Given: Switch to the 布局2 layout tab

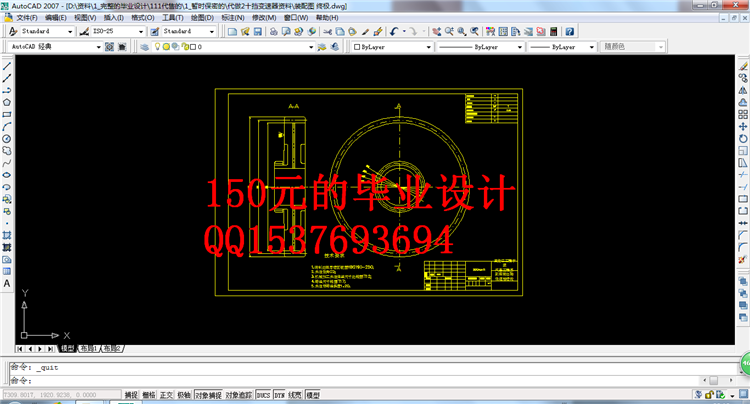Looking at the screenshot, I should tap(112, 349).
